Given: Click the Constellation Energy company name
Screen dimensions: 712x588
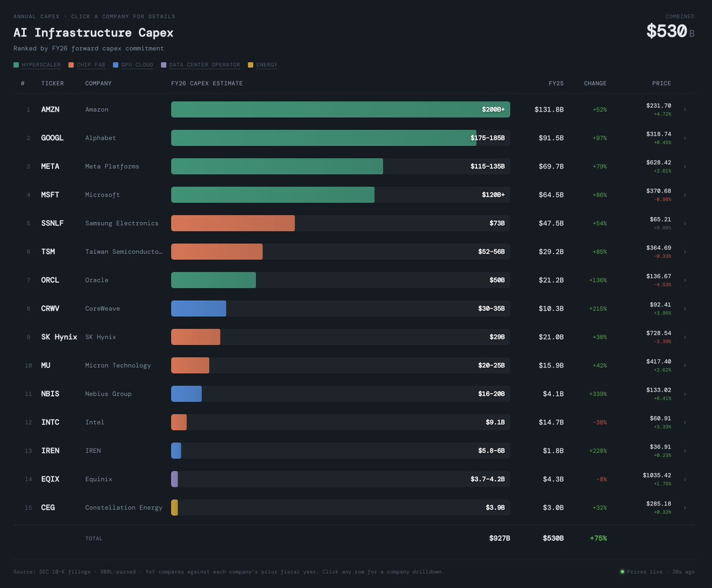Looking at the screenshot, I should pyautogui.click(x=123, y=508).
